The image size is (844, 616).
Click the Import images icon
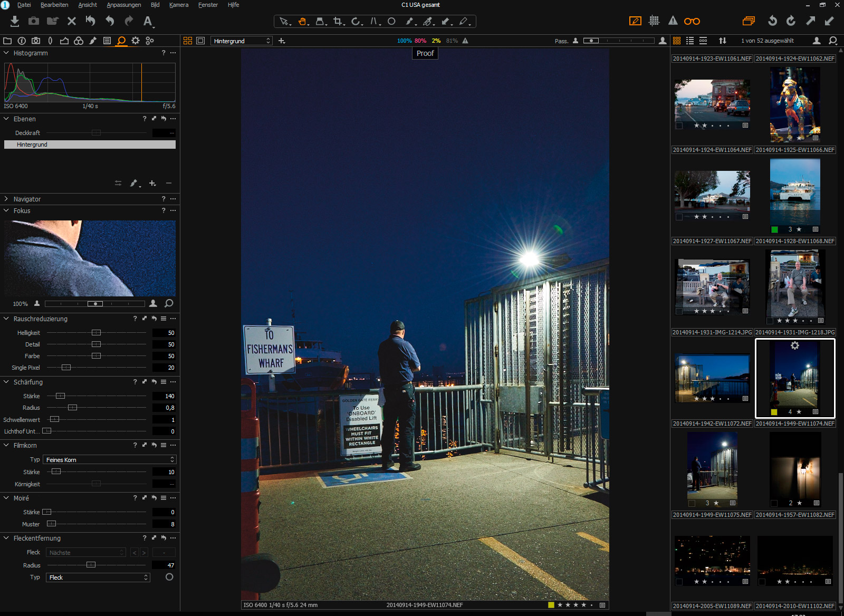point(15,21)
